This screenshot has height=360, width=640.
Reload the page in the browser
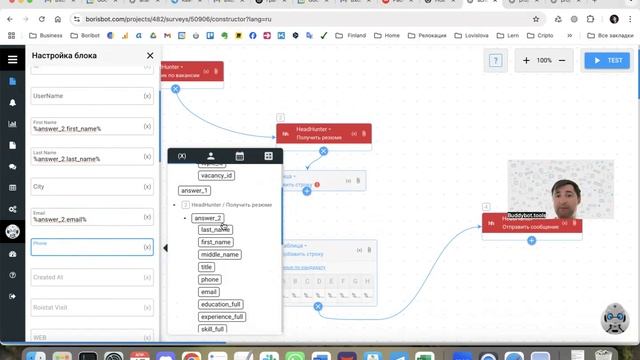(42, 19)
